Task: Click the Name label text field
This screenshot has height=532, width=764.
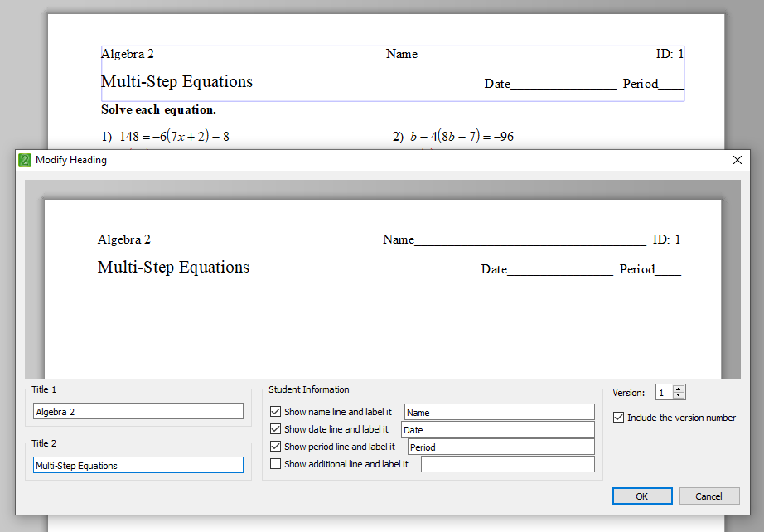Action: tap(499, 412)
